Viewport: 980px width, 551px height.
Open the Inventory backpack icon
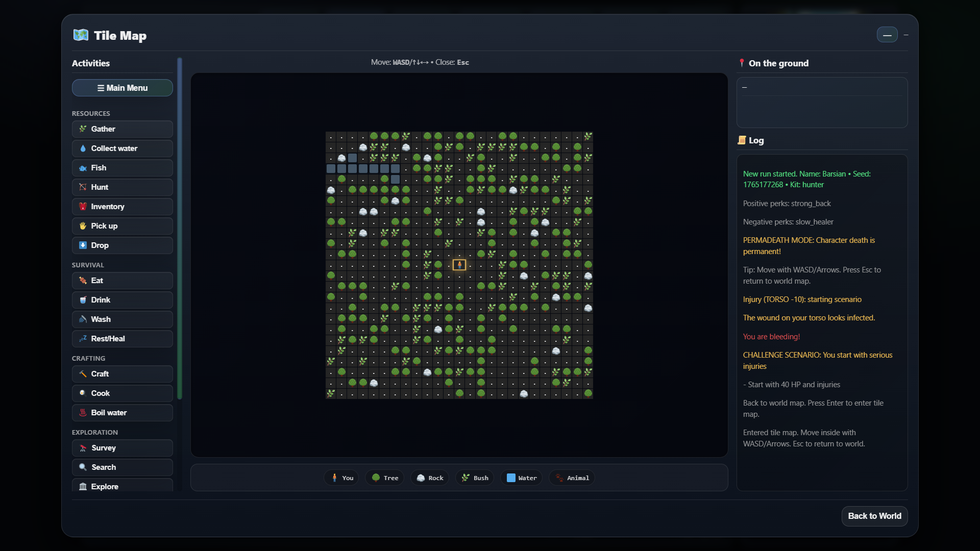[x=83, y=207]
